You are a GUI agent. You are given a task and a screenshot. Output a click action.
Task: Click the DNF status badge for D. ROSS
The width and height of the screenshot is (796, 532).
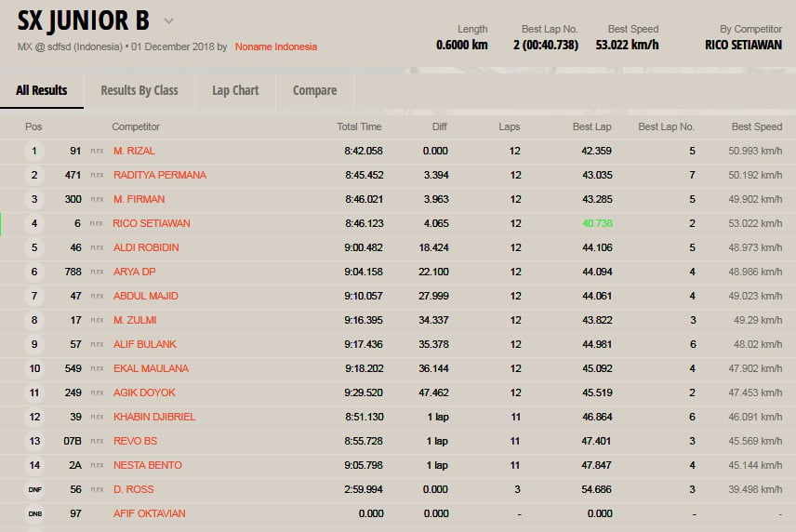coord(34,489)
